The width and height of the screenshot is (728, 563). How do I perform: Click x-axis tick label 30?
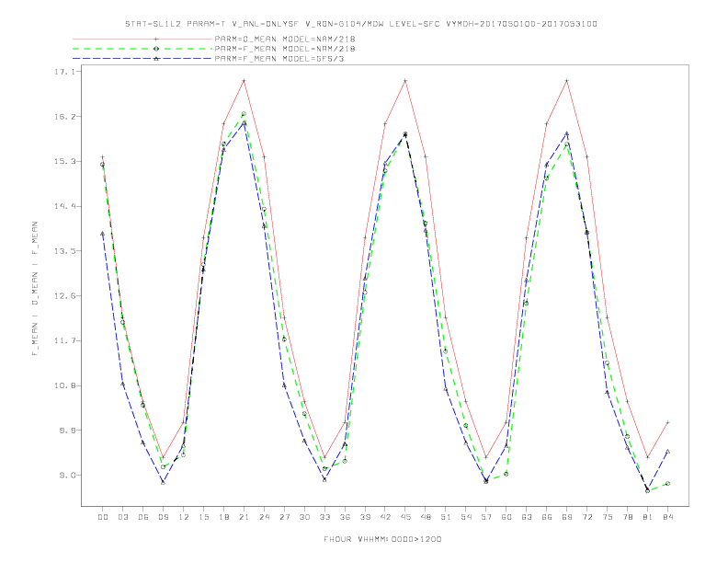tap(304, 517)
